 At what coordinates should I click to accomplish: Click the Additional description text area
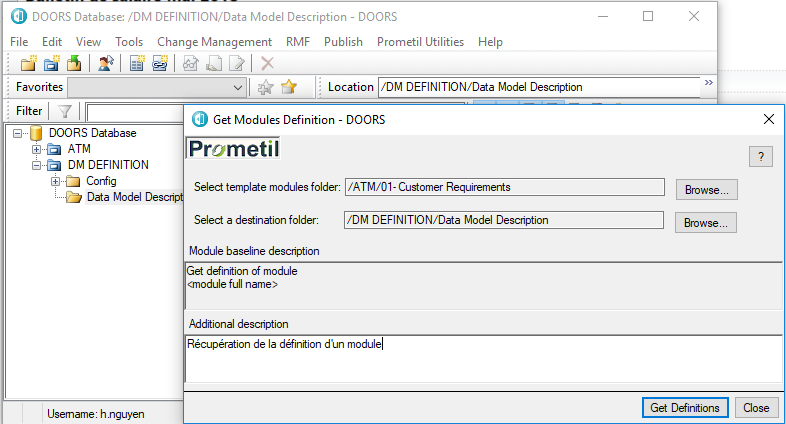point(484,360)
